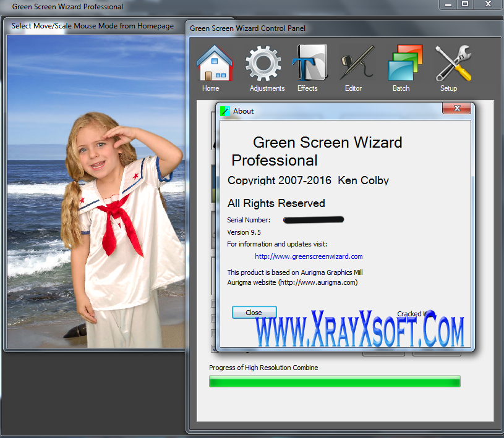Open the Adjustments gear icon
The height and width of the screenshot is (438, 504).
click(263, 63)
